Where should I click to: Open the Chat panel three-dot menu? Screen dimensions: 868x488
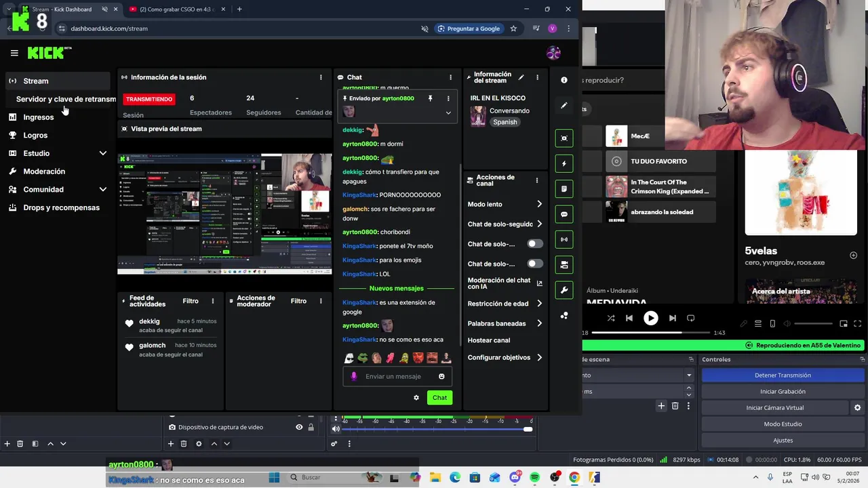450,77
